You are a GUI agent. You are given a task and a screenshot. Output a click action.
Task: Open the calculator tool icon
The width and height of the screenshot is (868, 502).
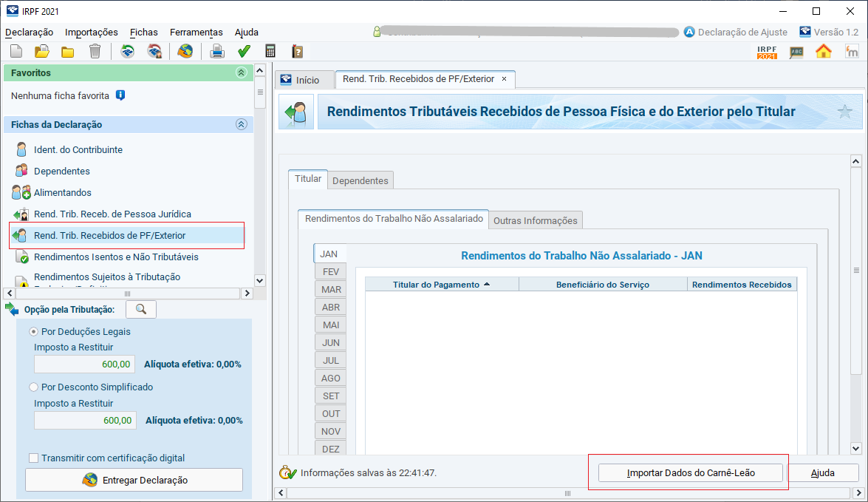(x=270, y=51)
